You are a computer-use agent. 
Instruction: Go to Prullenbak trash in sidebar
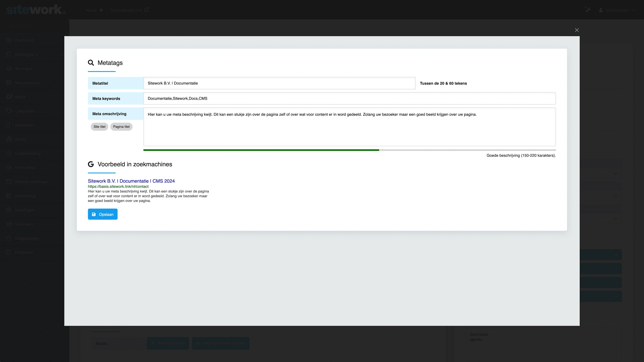click(x=24, y=252)
